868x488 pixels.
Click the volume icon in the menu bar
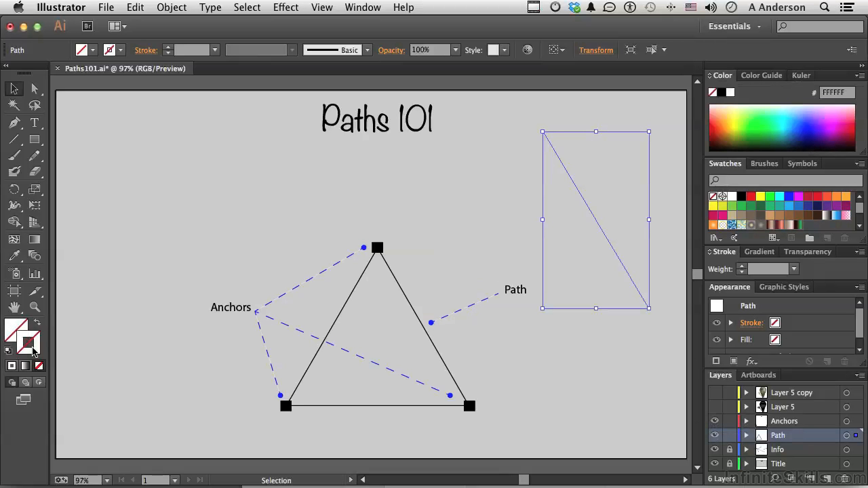tap(710, 7)
